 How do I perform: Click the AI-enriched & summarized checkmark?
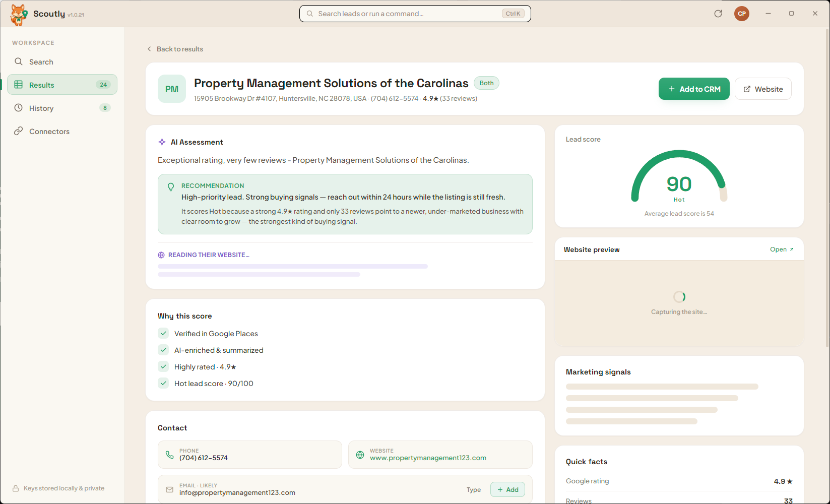pos(163,350)
